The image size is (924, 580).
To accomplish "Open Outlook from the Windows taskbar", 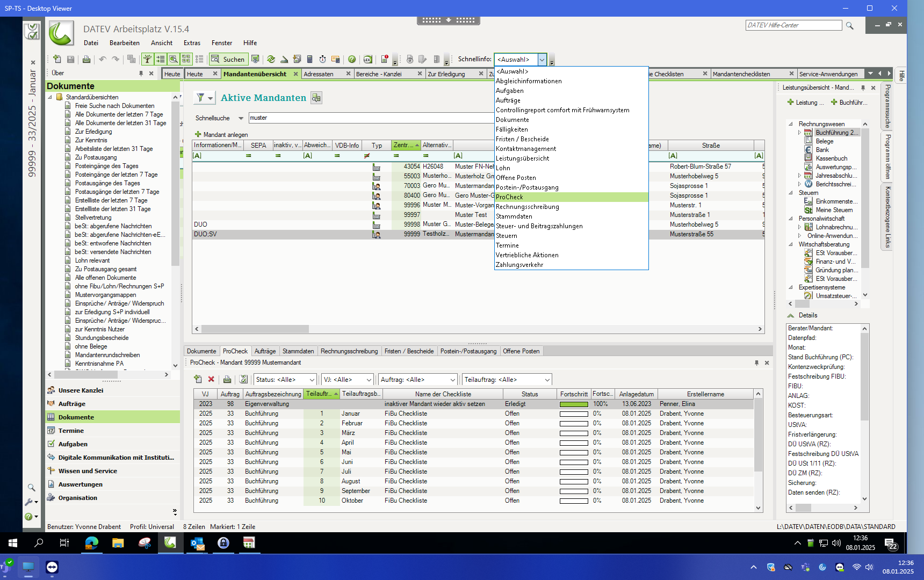I will (197, 543).
